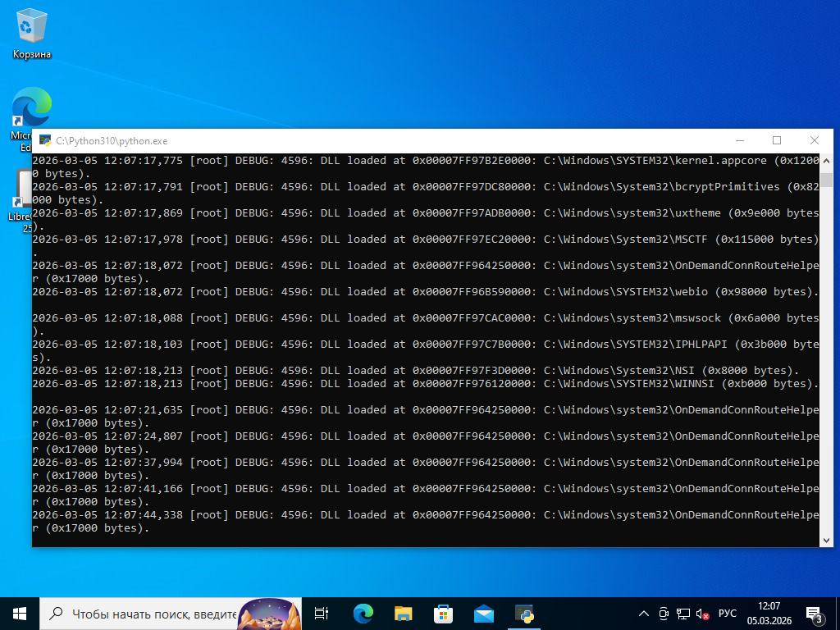The height and width of the screenshot is (630, 840).
Task: Switch the РУС input language indicator
Action: click(727, 613)
